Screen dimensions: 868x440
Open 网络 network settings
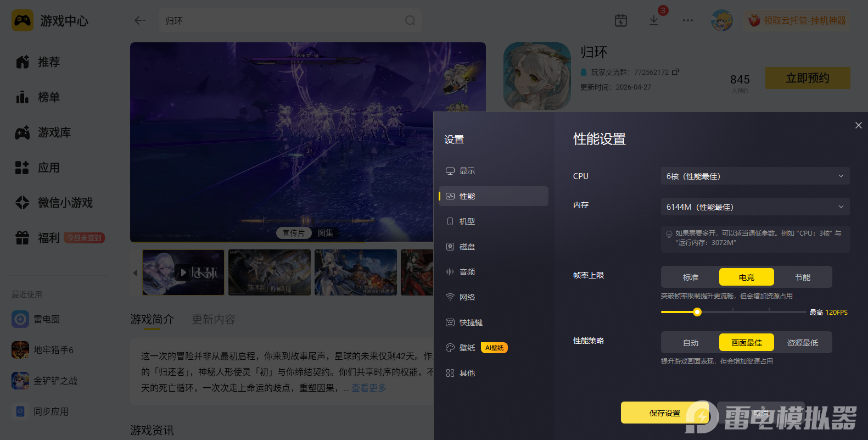click(494, 297)
